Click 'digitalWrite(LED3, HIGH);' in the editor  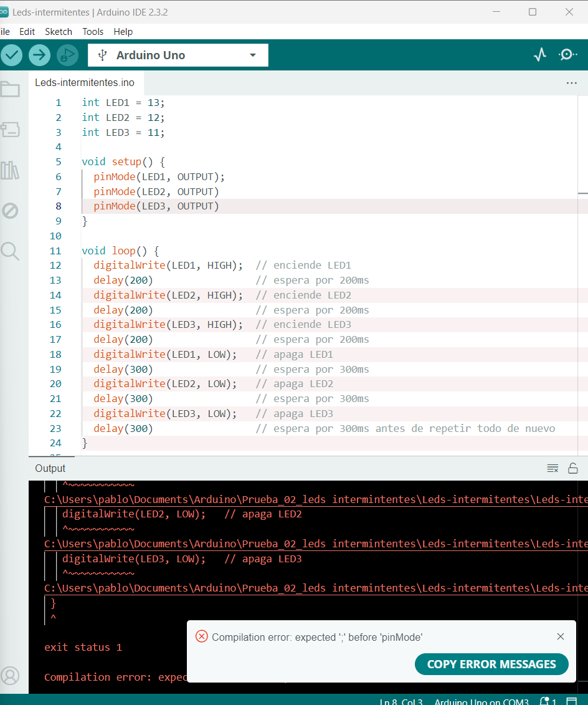[168, 324]
